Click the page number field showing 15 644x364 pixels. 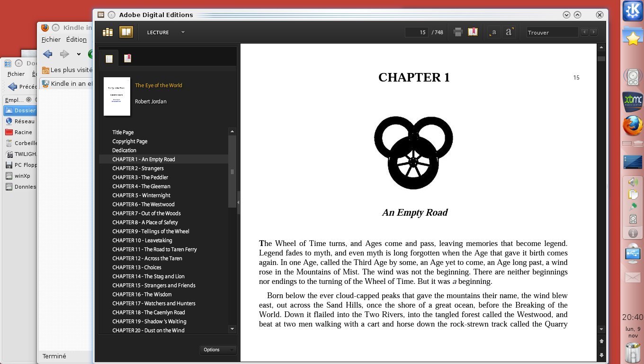(417, 32)
